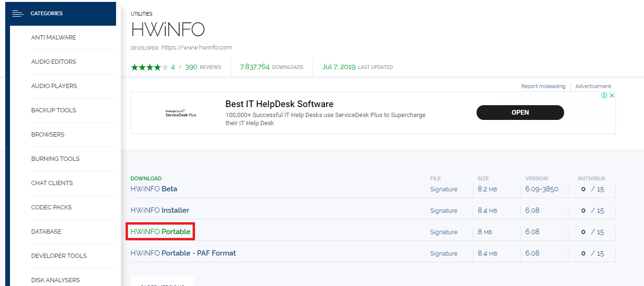The height and width of the screenshot is (286, 644).
Task: Open Signature for HWiNFO Installer
Action: tap(444, 211)
